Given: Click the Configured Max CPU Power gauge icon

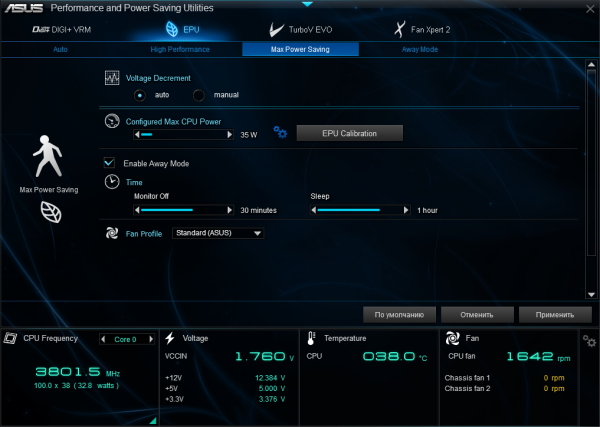Looking at the screenshot, I should [x=112, y=122].
